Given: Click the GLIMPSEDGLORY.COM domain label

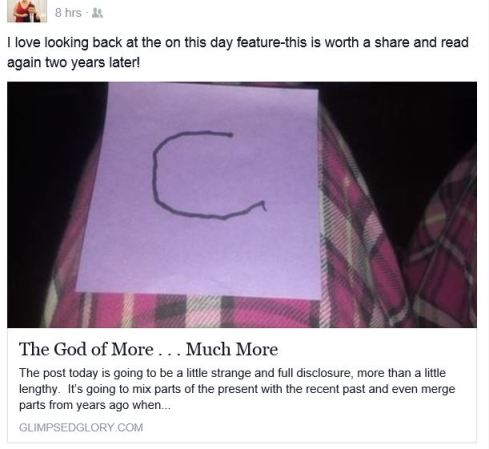Looking at the screenshot, I should (x=81, y=427).
